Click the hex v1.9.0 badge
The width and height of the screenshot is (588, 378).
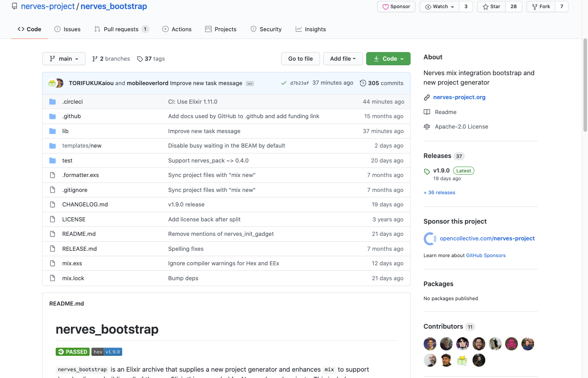(107, 352)
